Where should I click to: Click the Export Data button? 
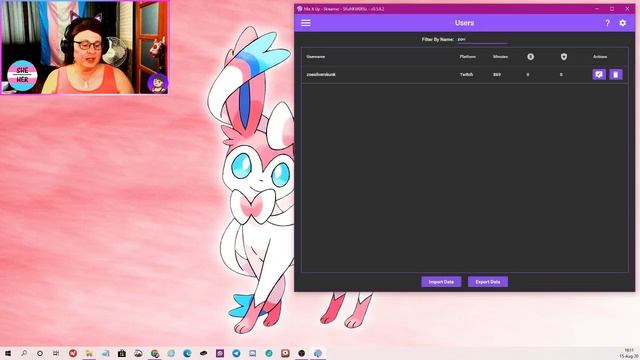point(488,282)
